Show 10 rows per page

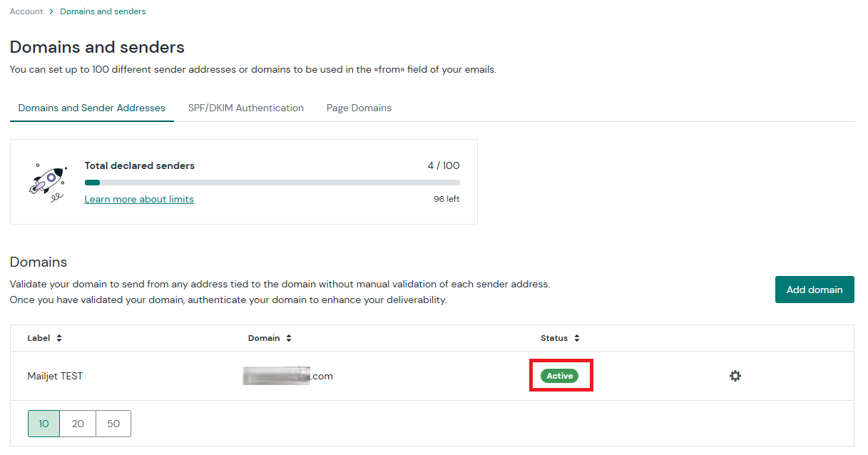coord(44,424)
